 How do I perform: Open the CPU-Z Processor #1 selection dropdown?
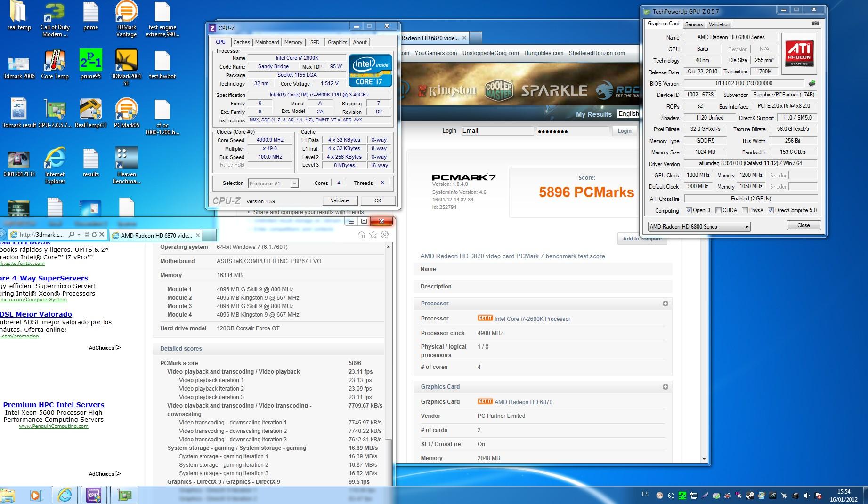coord(273,184)
